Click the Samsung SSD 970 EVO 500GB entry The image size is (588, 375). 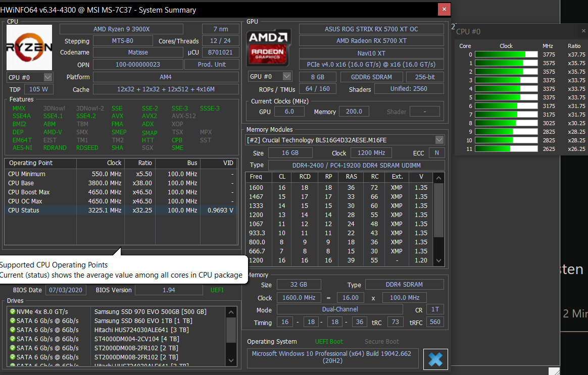[150, 311]
